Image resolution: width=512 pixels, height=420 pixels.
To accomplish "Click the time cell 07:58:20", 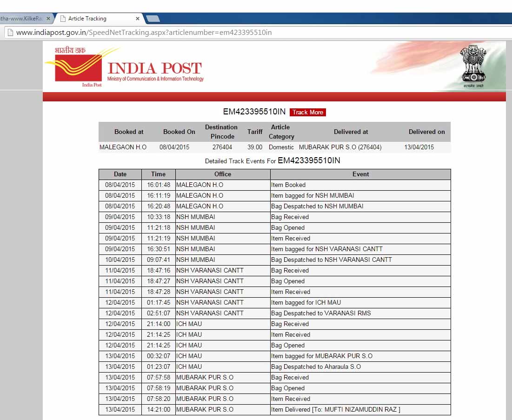I will tap(159, 399).
